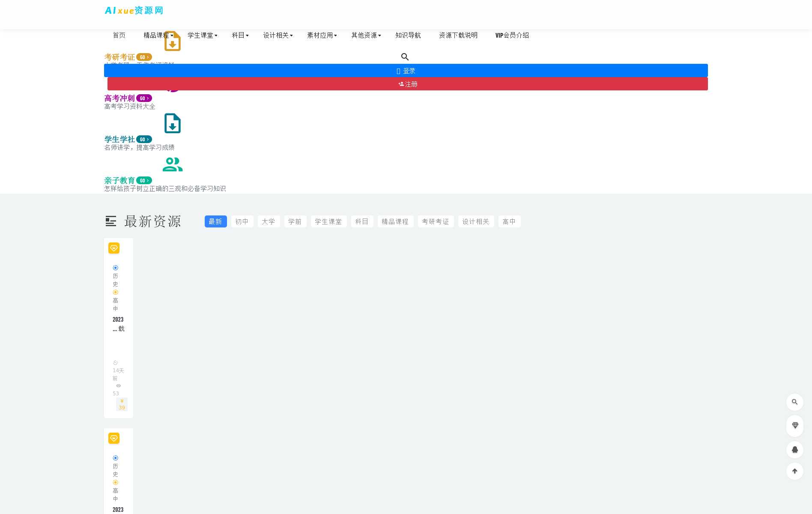Click the teal file download icon above 学生学社

pos(173,123)
